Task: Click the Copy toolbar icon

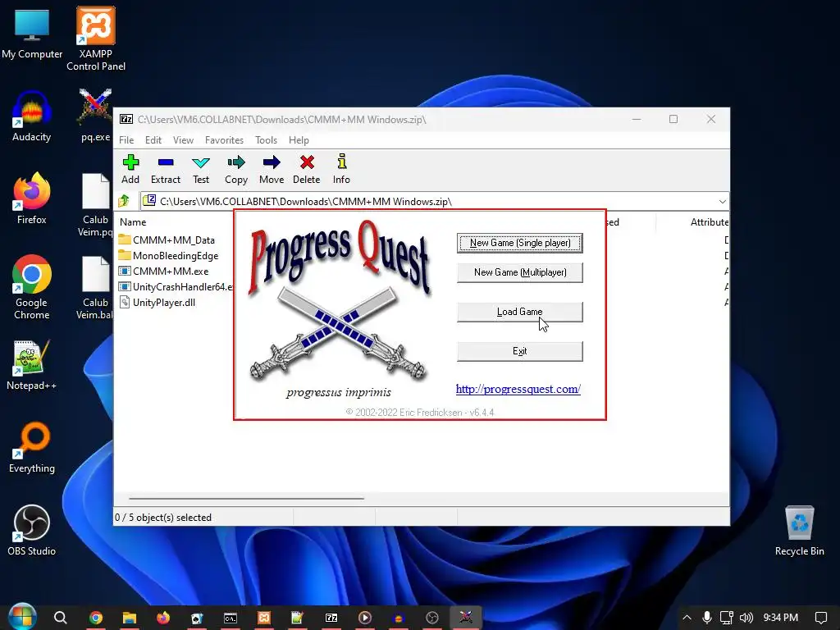Action: coord(236,162)
